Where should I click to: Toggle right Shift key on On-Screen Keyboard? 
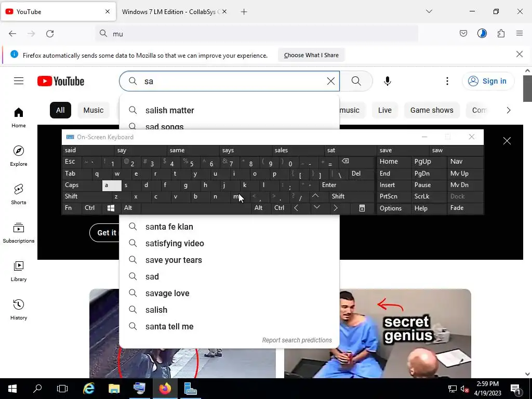coord(352,196)
